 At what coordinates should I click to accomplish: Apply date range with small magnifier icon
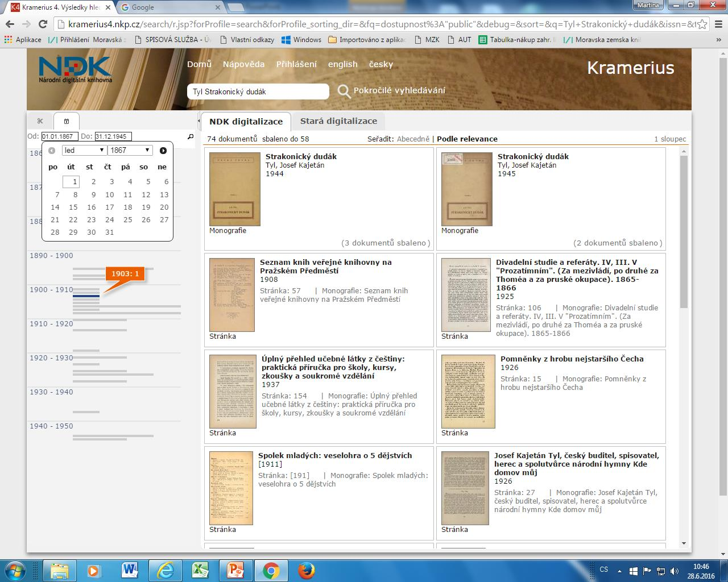click(x=191, y=136)
